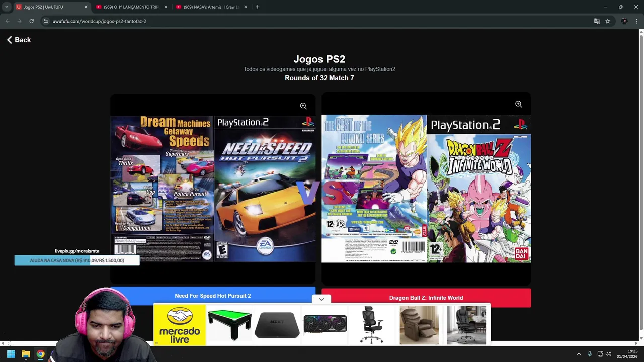Open the volume tray icon
The image size is (644, 362).
608,354
